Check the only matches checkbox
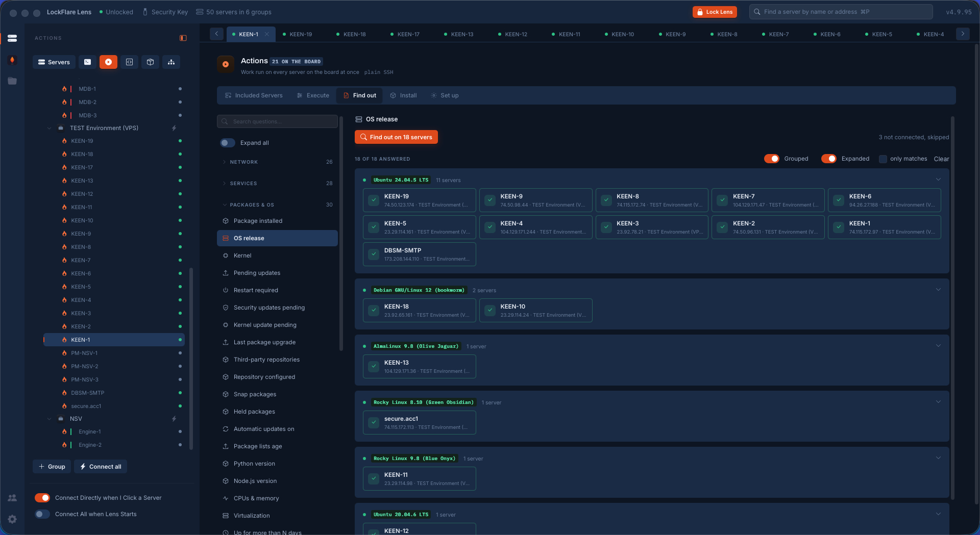The image size is (980, 535). click(x=883, y=159)
